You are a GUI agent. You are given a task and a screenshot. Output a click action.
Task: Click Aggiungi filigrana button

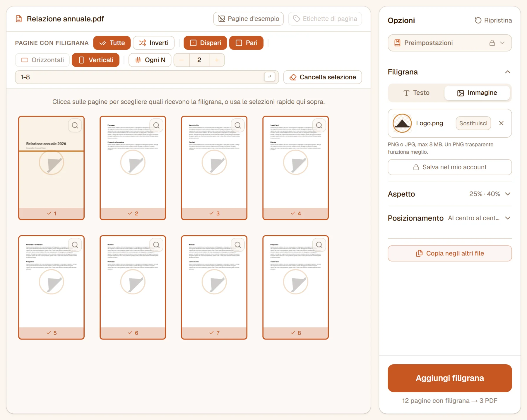coord(450,378)
